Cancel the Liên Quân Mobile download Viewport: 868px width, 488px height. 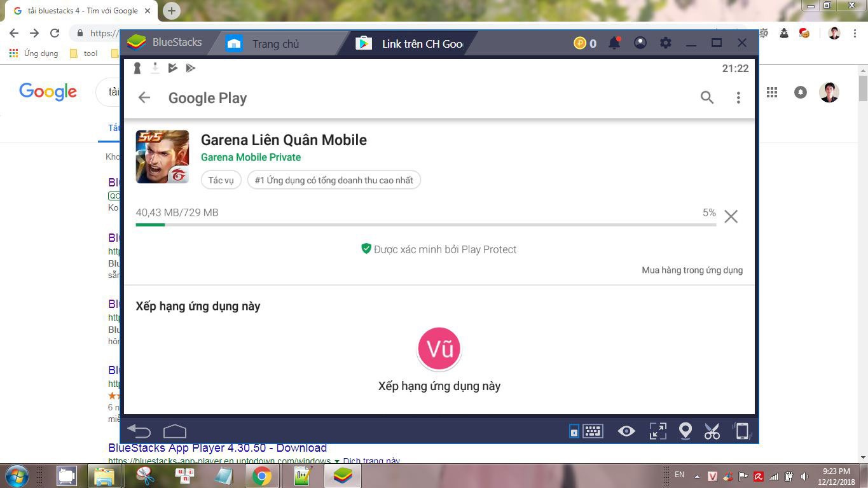731,216
